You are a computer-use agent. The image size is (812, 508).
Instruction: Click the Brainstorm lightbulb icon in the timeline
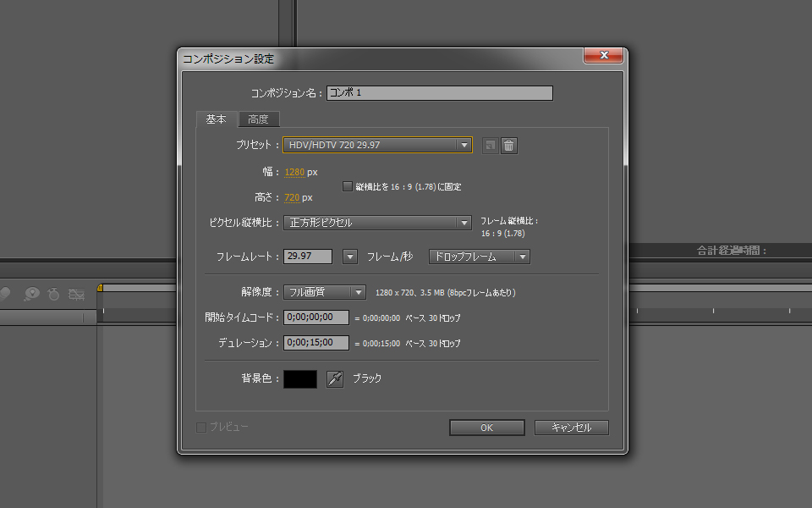[x=31, y=295]
